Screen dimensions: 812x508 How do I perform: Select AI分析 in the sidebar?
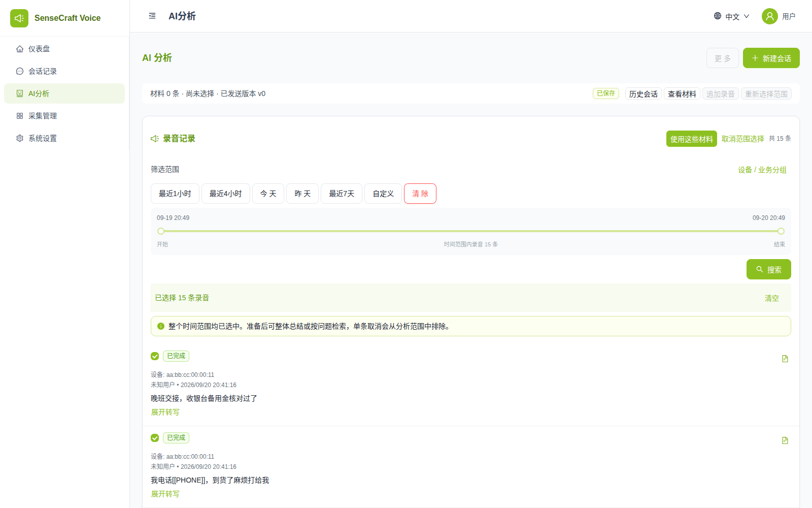pos(64,93)
